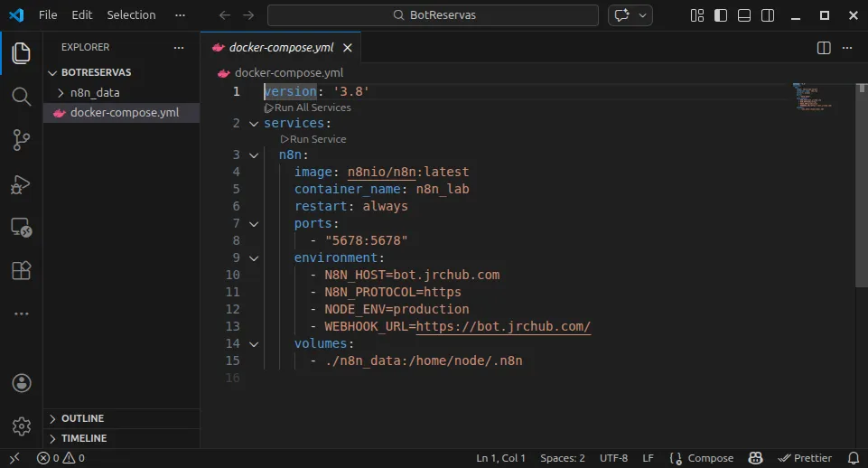Show additional views in activity bar
Screen dimensions: 868x468
click(x=21, y=314)
